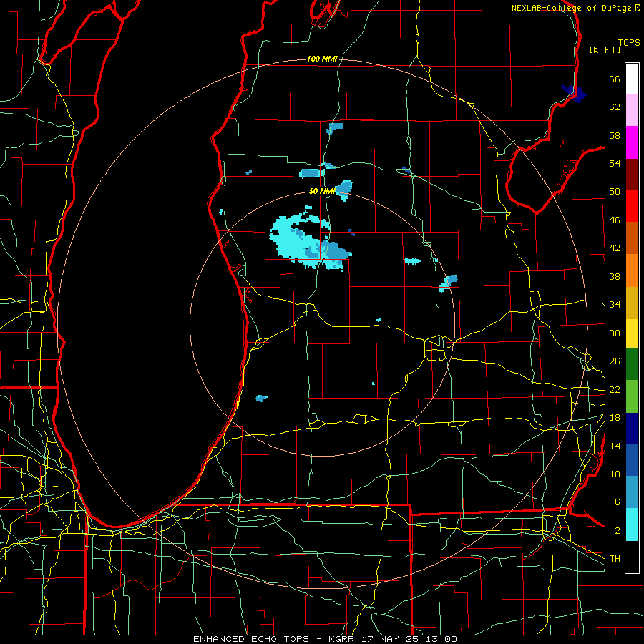Select the dark red legend swatch
The width and height of the screenshot is (644, 644).
click(632, 175)
